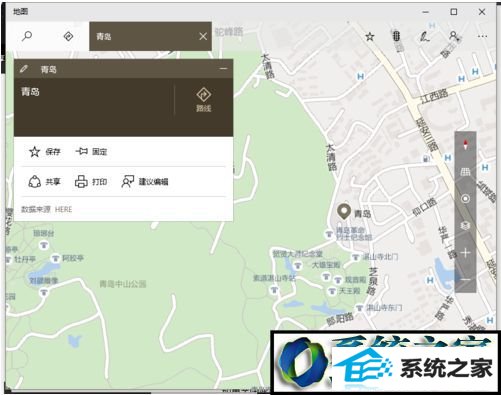Open the directions icon in top bar
The width and height of the screenshot is (501, 395).
68,36
